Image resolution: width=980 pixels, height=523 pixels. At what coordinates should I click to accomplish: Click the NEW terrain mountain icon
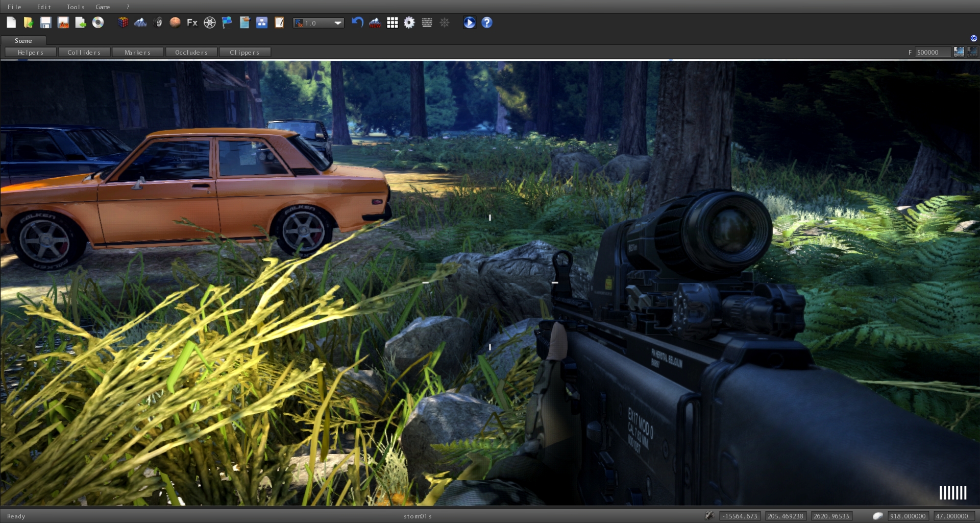click(375, 22)
